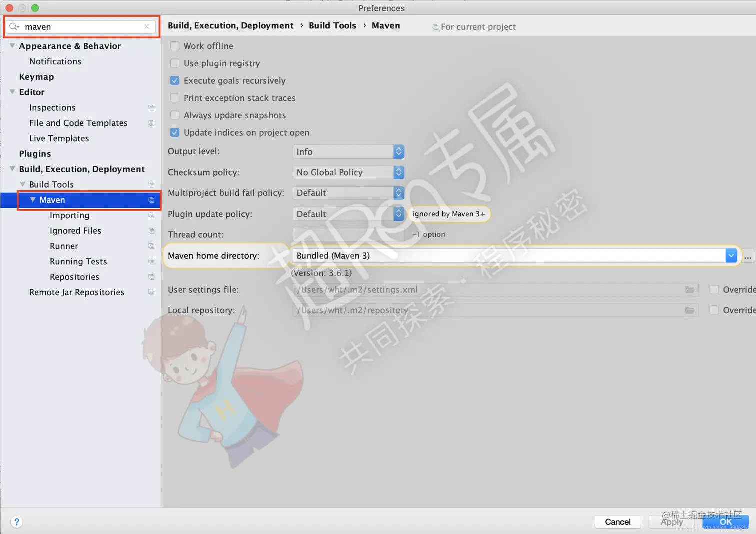Click project-level icon next to Importing

coord(151,216)
